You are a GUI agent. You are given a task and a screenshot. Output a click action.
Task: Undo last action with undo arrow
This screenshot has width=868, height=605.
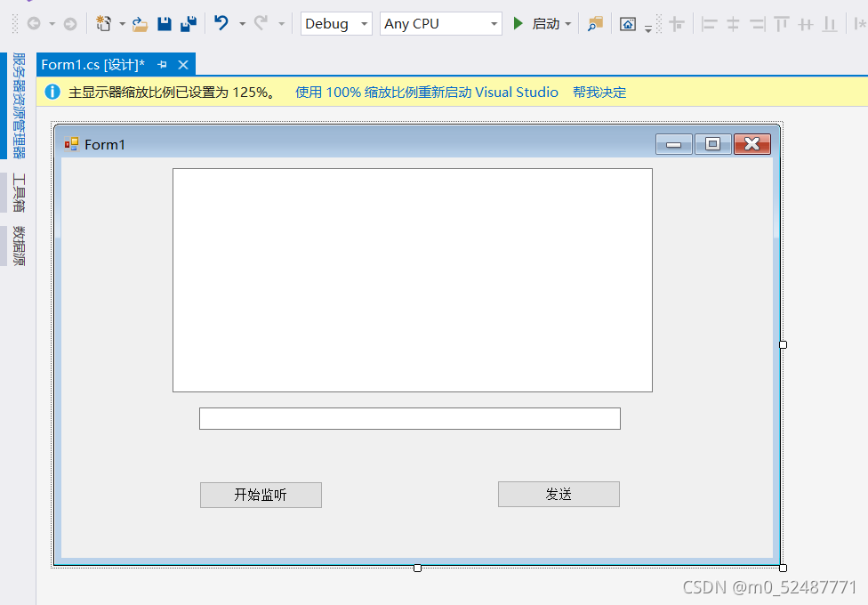pos(221,23)
